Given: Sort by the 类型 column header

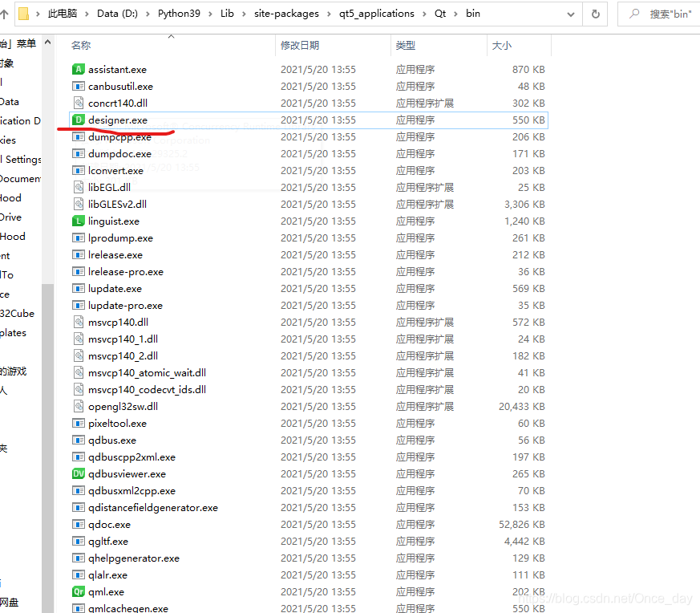Looking at the screenshot, I should (406, 45).
